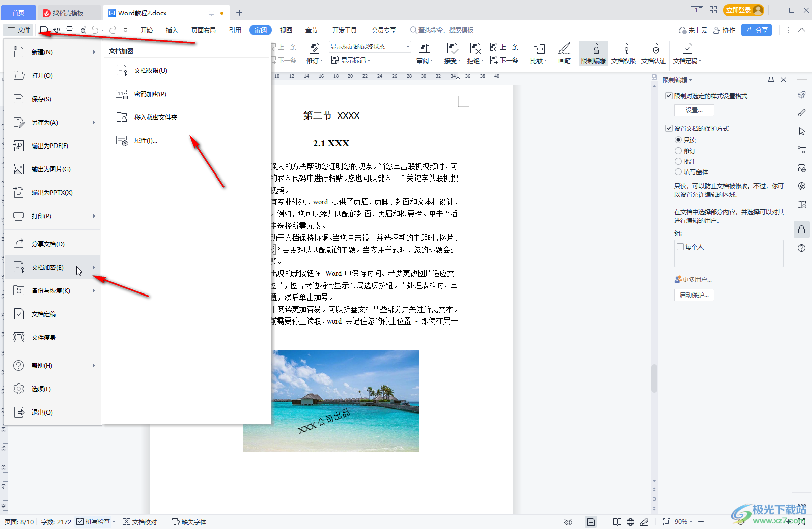Click the 修订 track changes icon
The image size is (812, 529).
click(315, 48)
